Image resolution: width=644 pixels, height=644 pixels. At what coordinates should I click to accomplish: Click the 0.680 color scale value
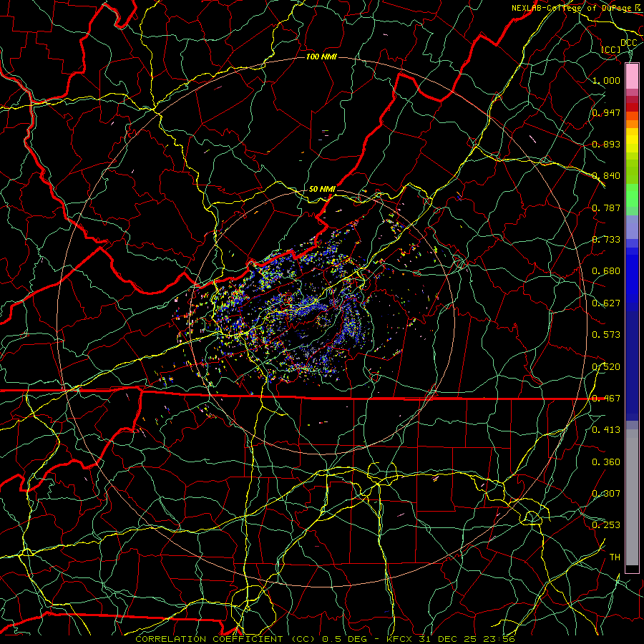click(x=606, y=271)
